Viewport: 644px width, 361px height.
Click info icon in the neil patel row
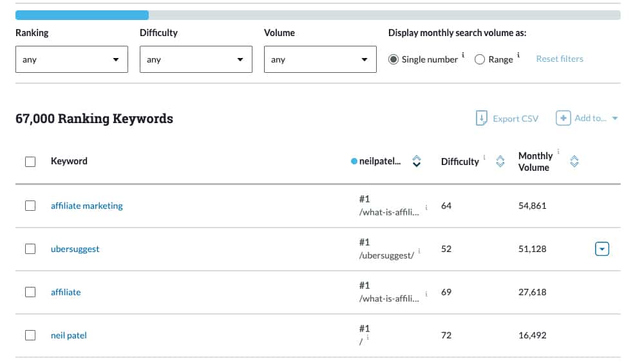point(368,337)
